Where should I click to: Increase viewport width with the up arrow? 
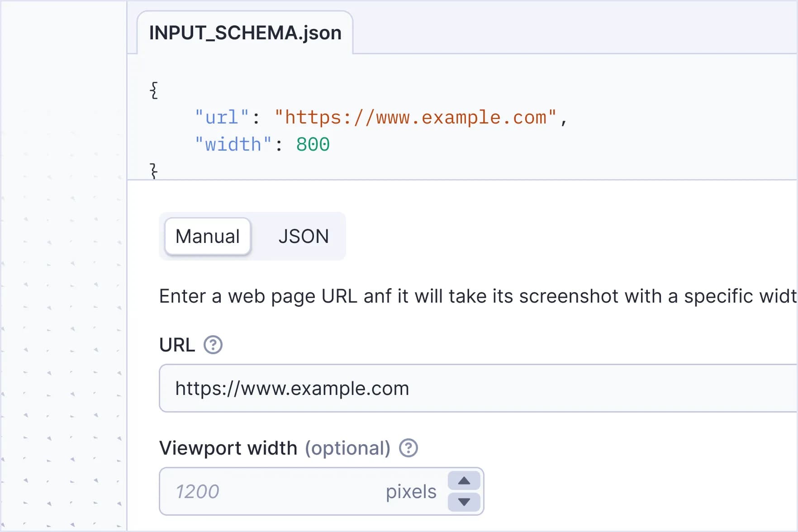tap(464, 481)
